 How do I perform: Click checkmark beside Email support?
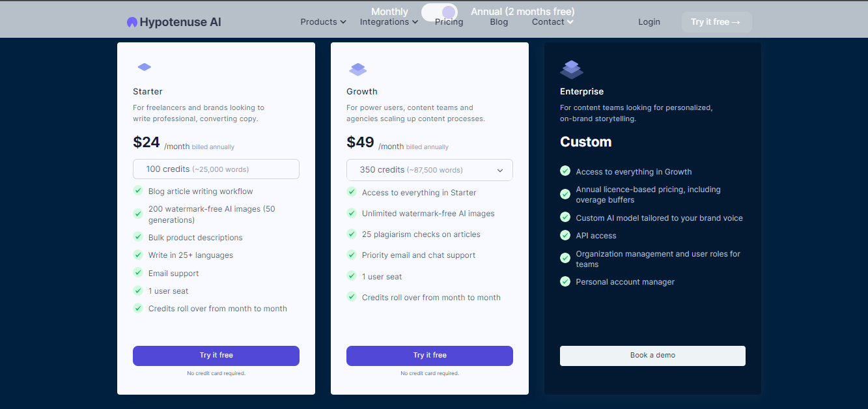click(x=138, y=272)
